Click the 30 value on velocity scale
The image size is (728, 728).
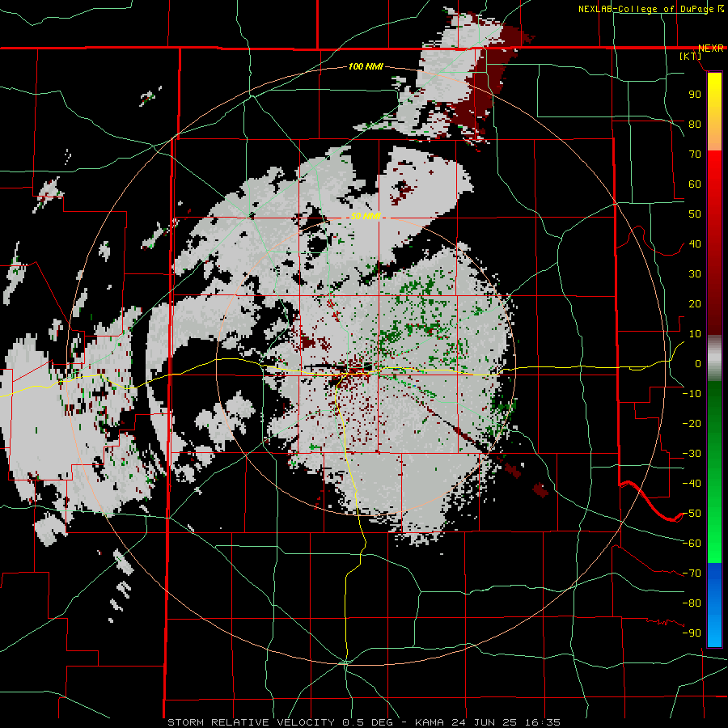click(695, 274)
